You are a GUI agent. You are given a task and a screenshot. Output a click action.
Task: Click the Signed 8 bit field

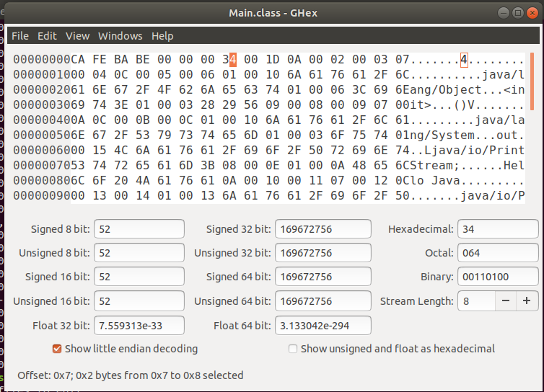coord(139,228)
